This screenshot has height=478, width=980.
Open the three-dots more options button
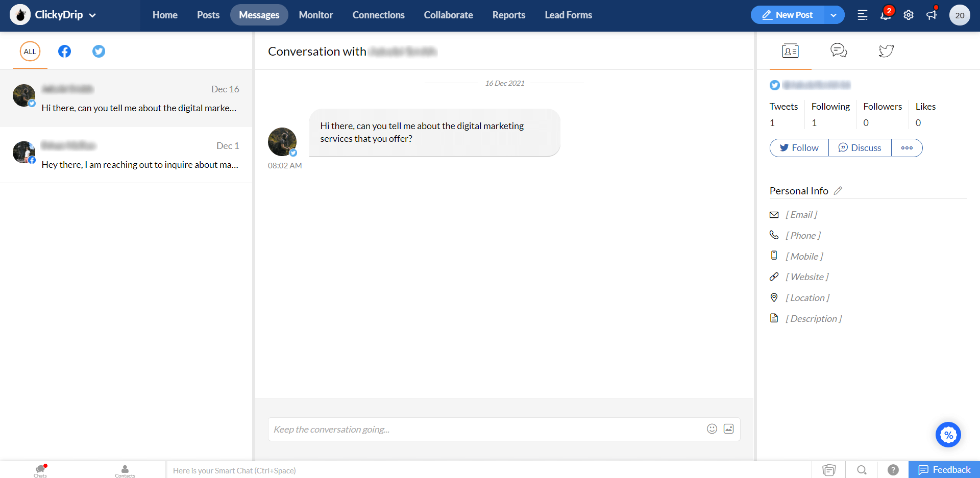coord(907,148)
